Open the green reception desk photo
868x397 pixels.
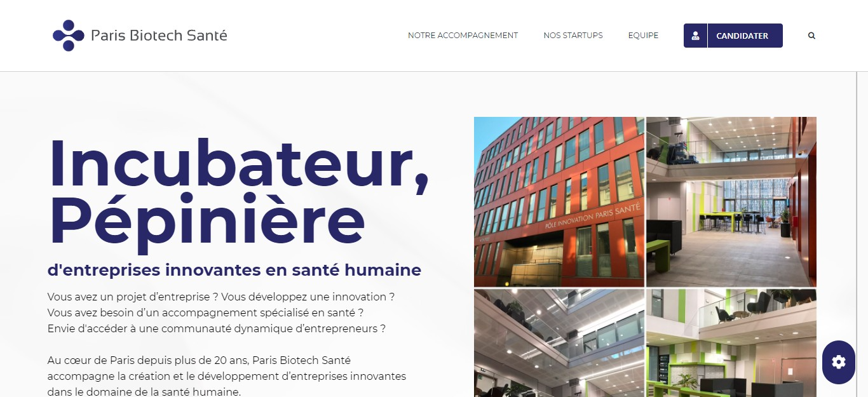point(731,343)
